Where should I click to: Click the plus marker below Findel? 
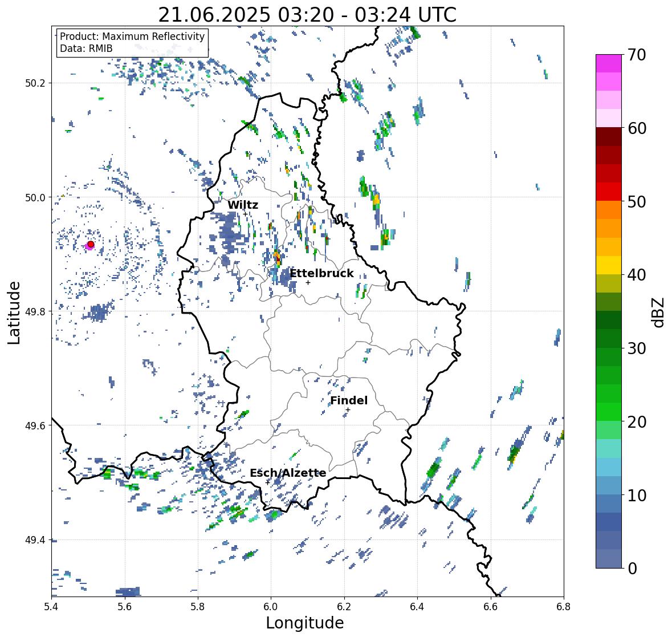point(348,410)
